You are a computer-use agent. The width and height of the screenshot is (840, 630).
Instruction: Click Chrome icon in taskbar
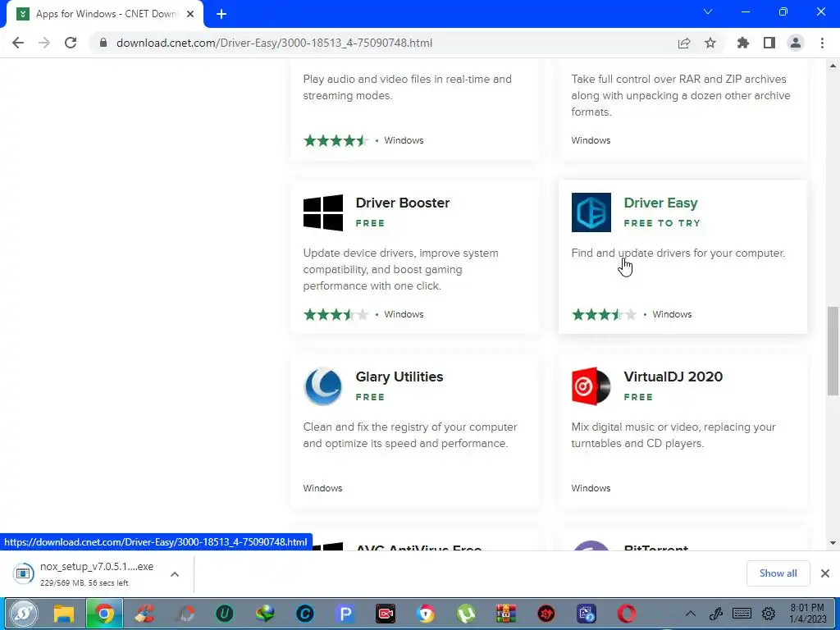104,614
